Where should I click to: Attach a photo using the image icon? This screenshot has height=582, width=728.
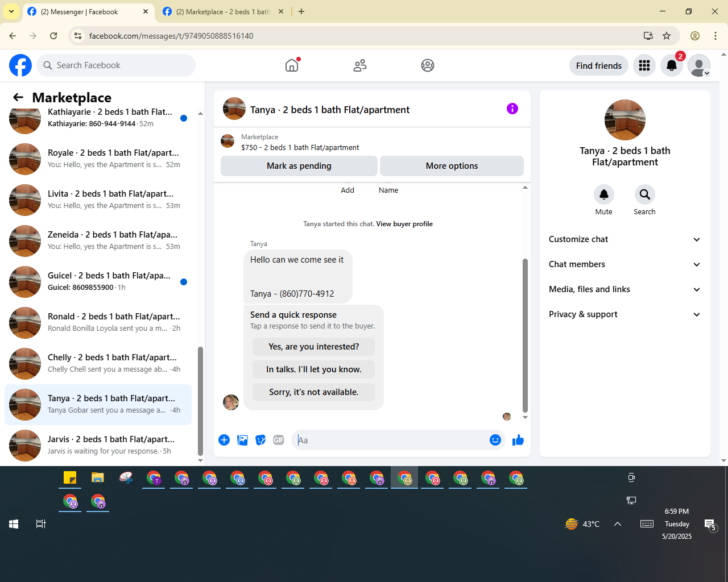click(242, 440)
